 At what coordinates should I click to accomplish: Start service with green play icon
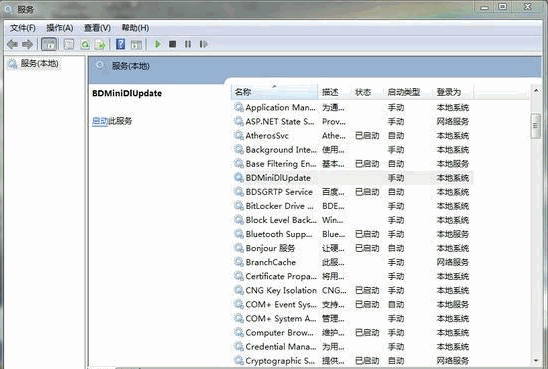[158, 44]
